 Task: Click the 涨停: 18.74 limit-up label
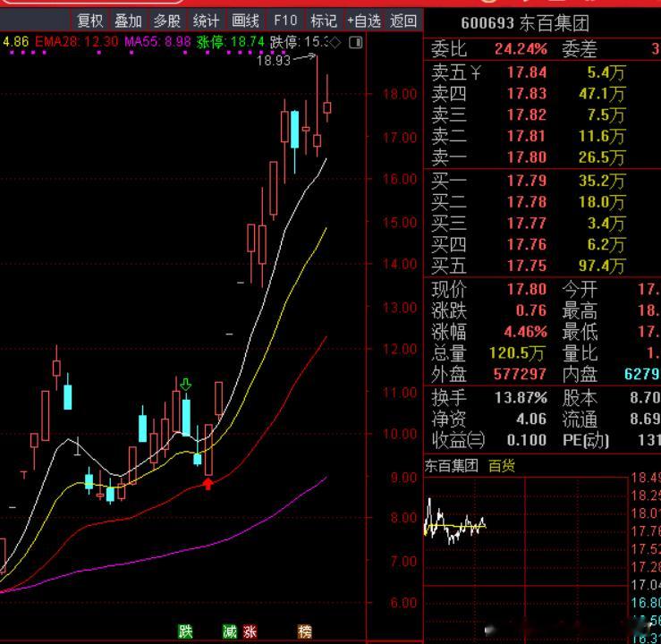tap(230, 42)
